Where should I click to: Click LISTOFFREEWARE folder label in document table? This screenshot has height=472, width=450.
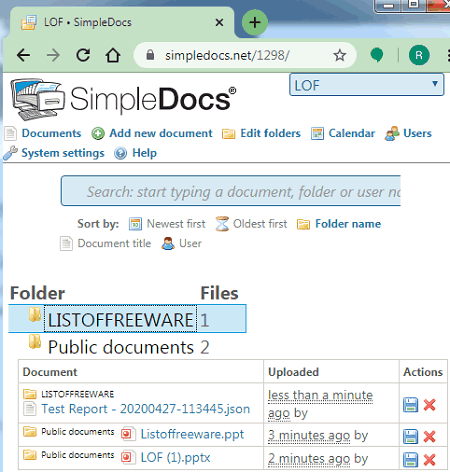77,394
